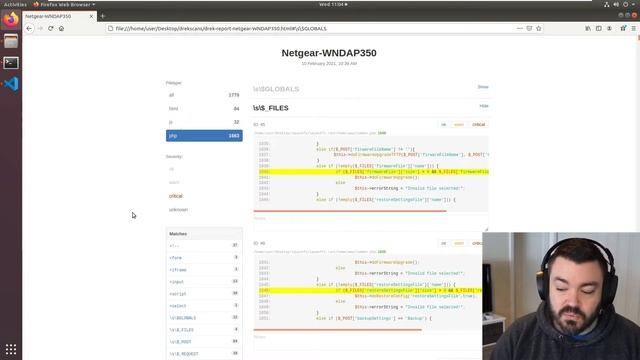Open the page actions ellipsis in address bar
Screen dimensions: 640x360
[519, 29]
